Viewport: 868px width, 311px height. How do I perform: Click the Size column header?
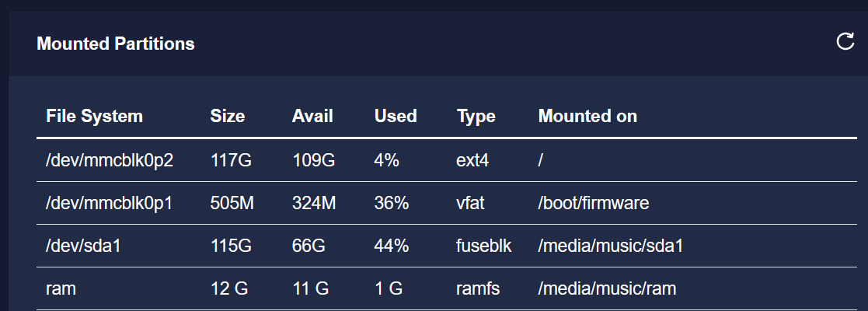point(228,116)
